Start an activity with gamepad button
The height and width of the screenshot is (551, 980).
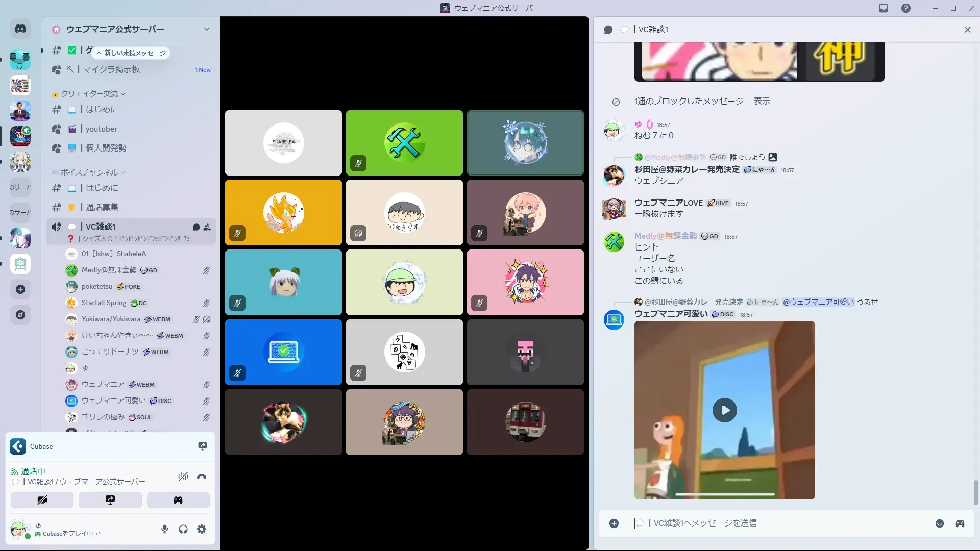point(178,500)
